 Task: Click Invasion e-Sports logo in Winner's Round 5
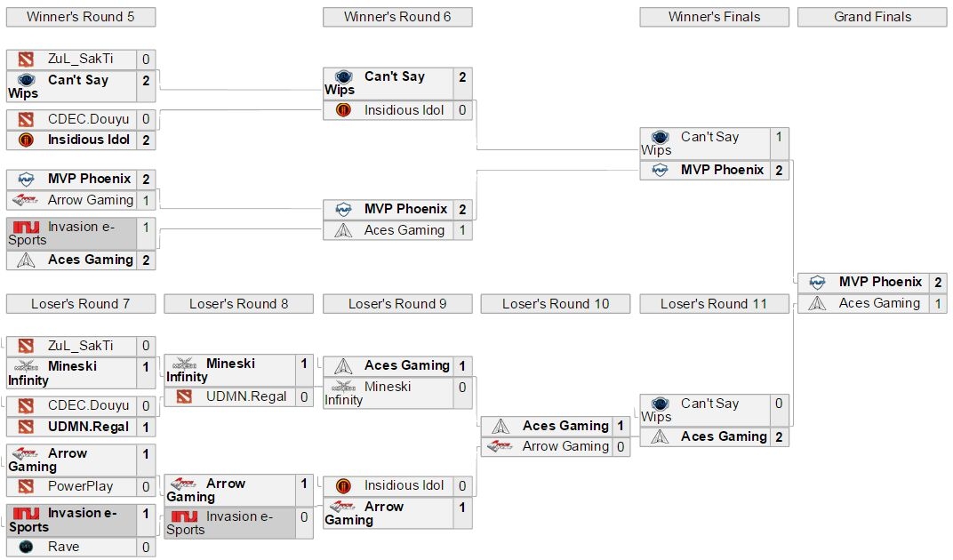(x=26, y=228)
